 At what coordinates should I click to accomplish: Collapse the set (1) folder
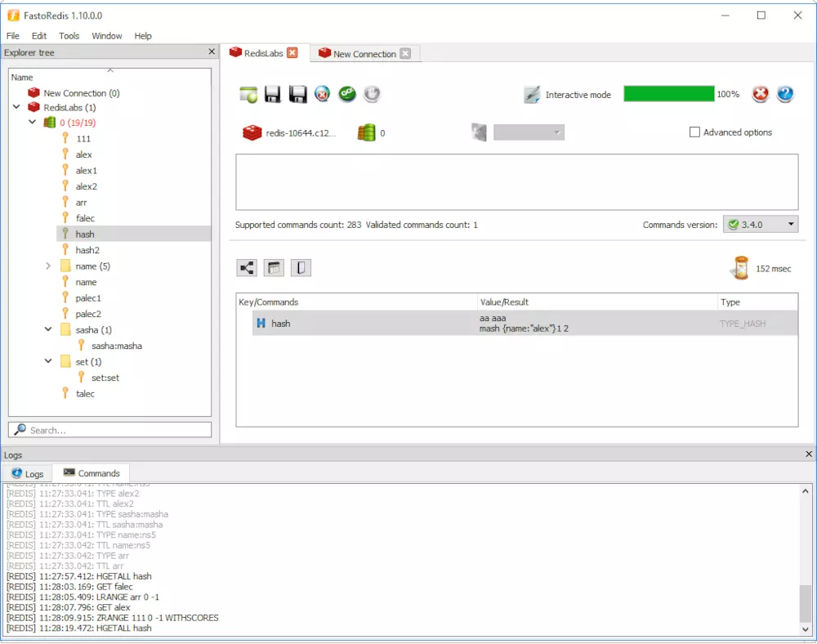point(48,361)
